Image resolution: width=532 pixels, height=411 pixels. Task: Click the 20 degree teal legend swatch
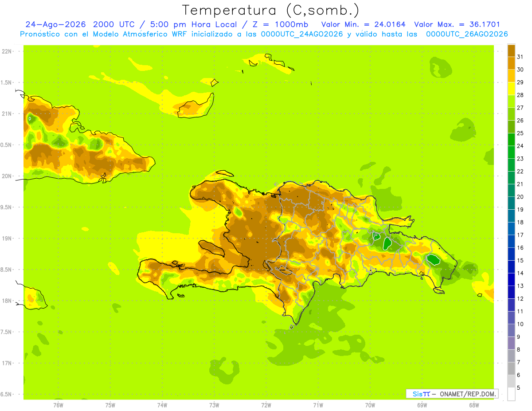coord(511,191)
